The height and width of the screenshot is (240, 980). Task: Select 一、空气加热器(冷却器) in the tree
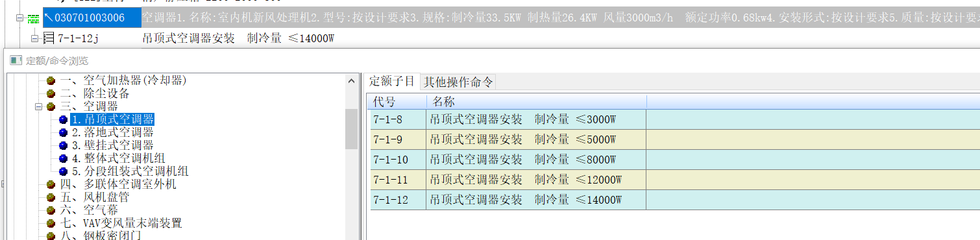point(124,81)
